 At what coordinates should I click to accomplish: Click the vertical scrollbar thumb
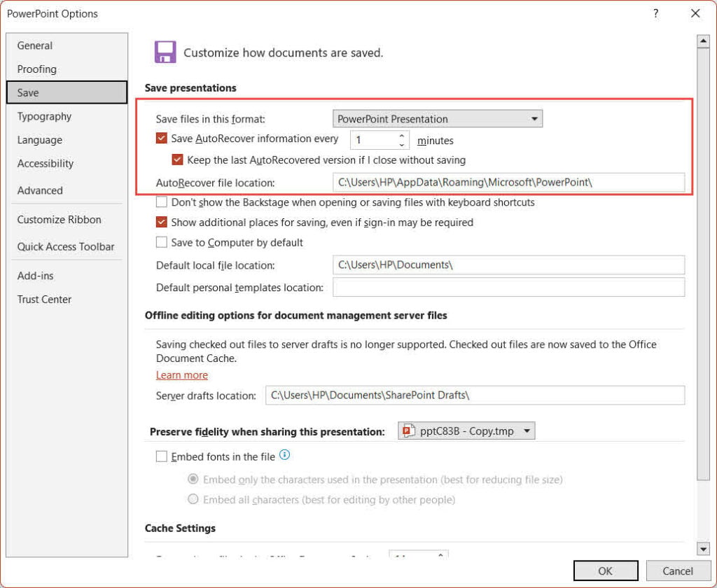(x=703, y=264)
